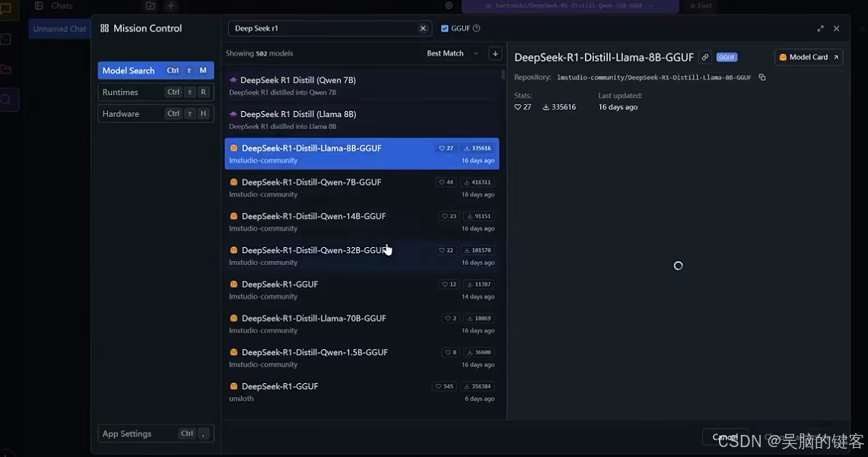Select DeepSeek-R1-Distill-Qwen-32B-GGUF result
Viewport: 868px width, 457px height.
click(362, 255)
